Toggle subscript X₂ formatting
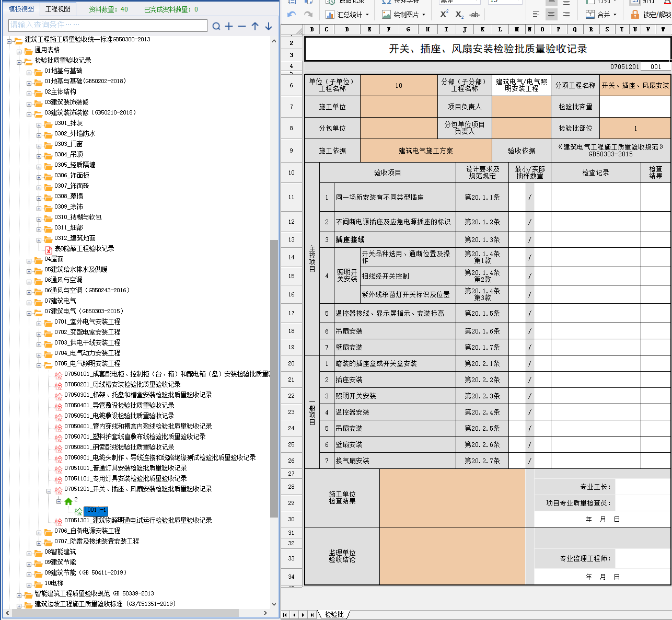 pyautogui.click(x=459, y=15)
